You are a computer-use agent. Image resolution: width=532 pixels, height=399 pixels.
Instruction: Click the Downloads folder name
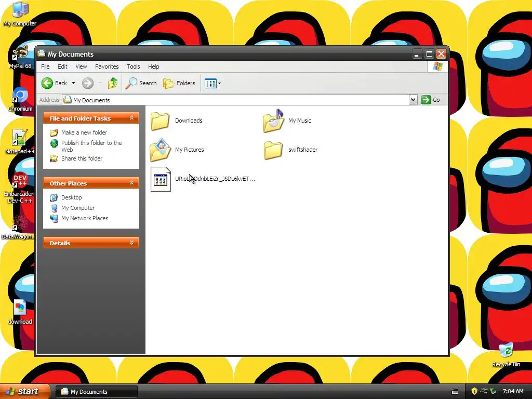tap(189, 121)
